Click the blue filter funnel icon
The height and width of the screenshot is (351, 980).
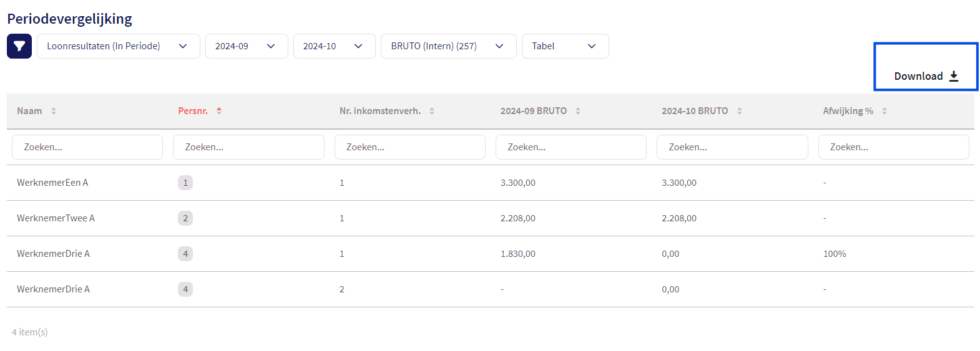click(19, 46)
